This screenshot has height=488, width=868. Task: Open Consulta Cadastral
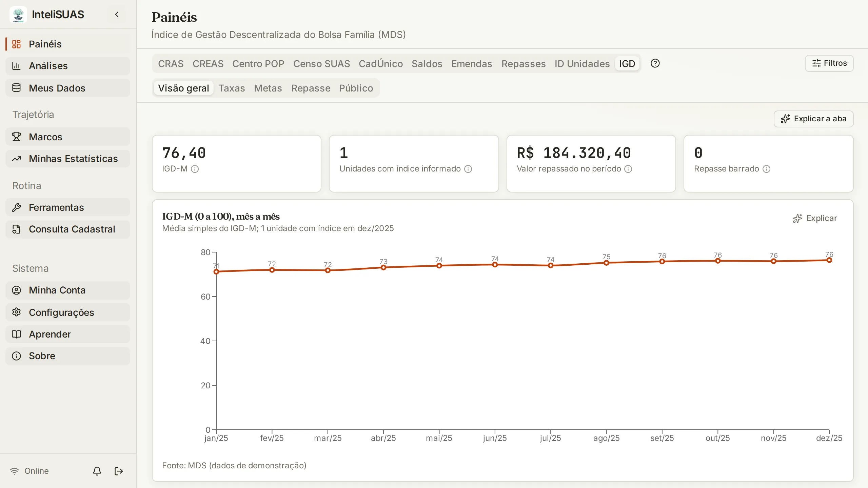coord(68,229)
